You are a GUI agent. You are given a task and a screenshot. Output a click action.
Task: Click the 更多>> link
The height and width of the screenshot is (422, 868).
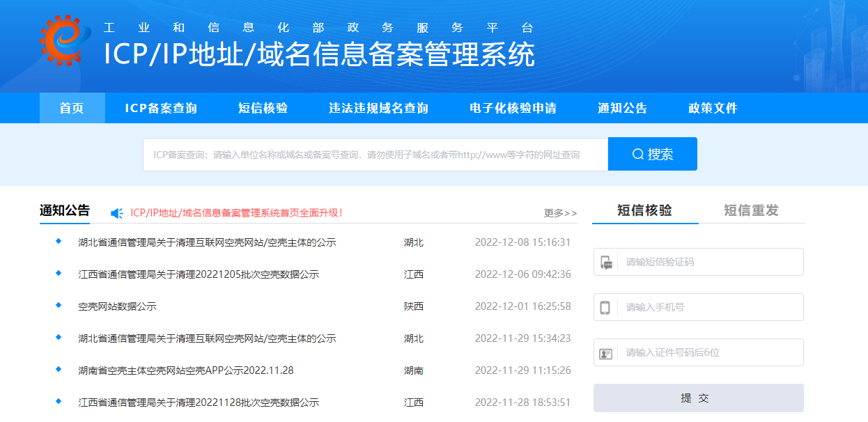pos(561,213)
